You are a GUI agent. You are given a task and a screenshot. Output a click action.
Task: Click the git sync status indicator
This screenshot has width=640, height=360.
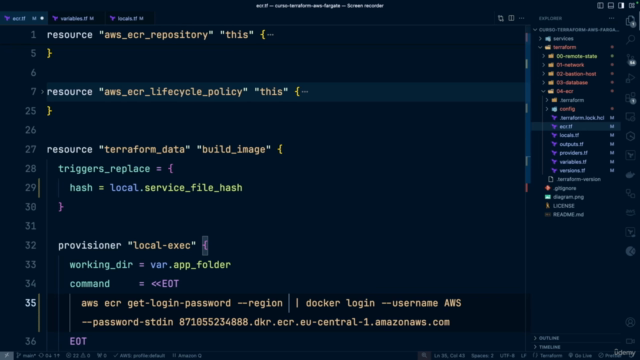49,356
